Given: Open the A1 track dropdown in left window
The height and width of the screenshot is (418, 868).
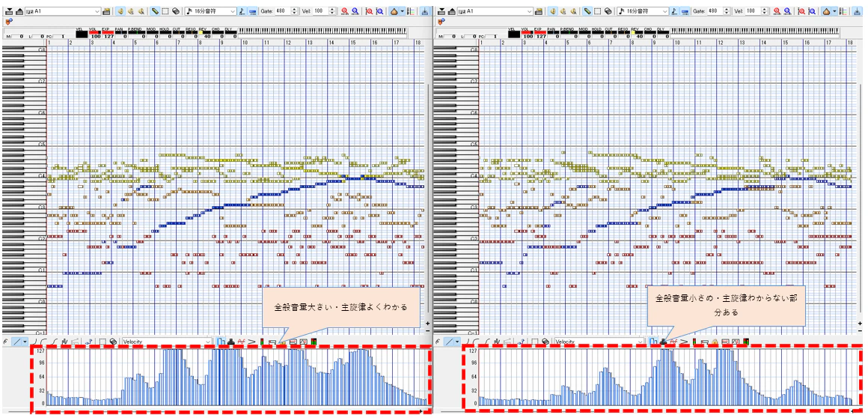Looking at the screenshot, I should tap(63, 11).
